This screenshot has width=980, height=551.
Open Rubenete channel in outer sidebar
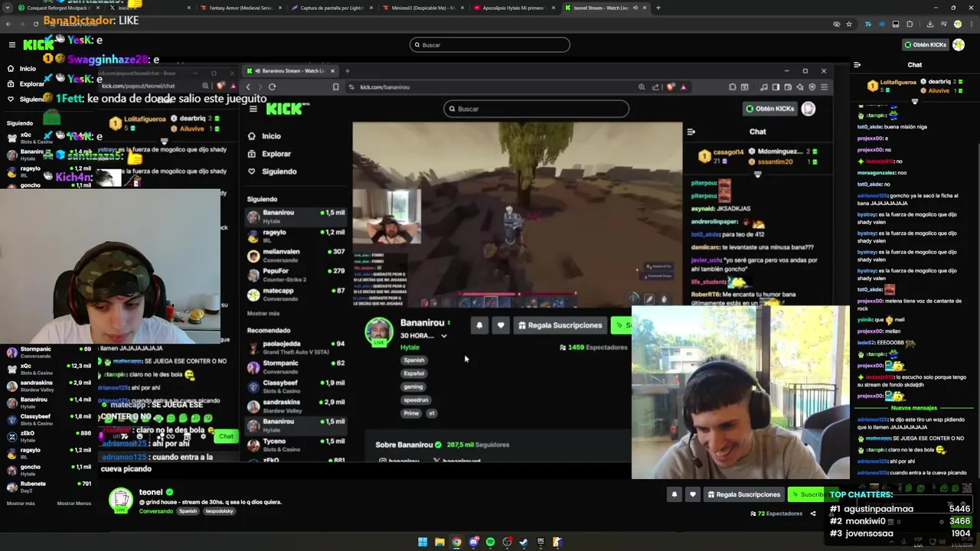coord(47,487)
